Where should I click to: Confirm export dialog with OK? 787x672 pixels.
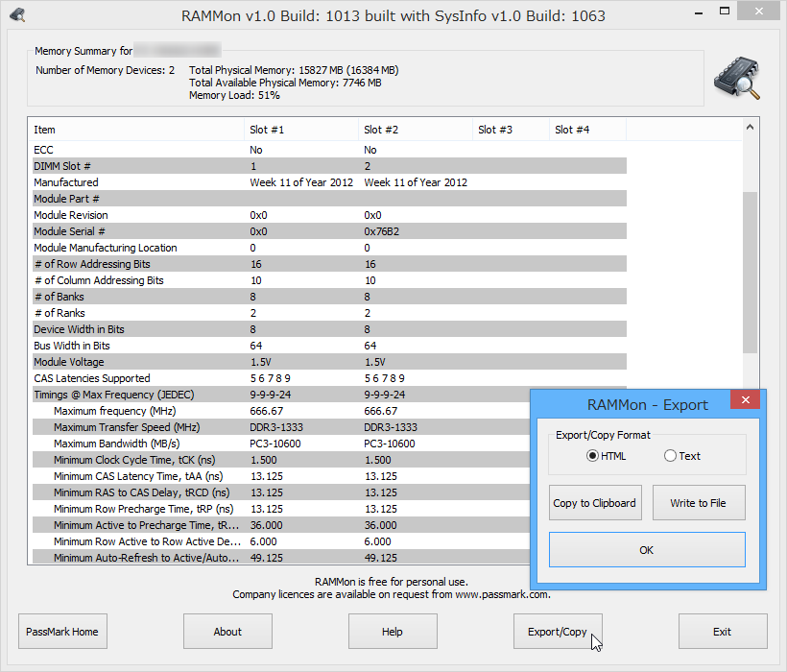pyautogui.click(x=647, y=549)
